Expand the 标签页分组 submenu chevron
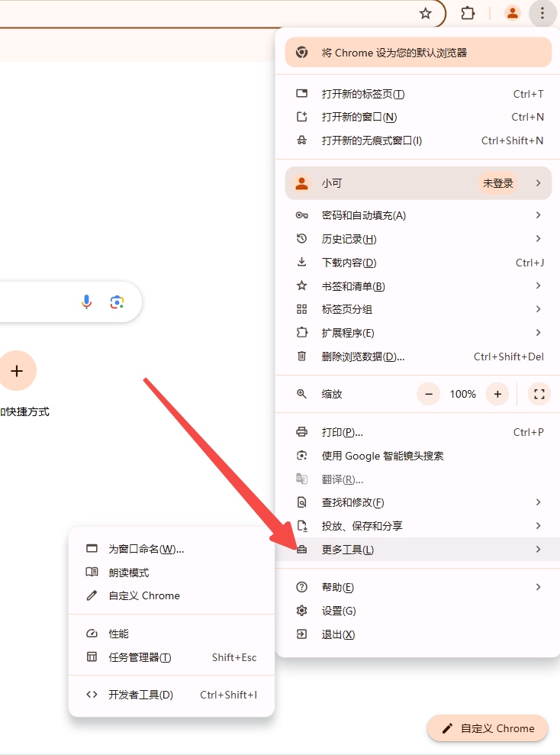Image resolution: width=560 pixels, height=755 pixels. 539,308
